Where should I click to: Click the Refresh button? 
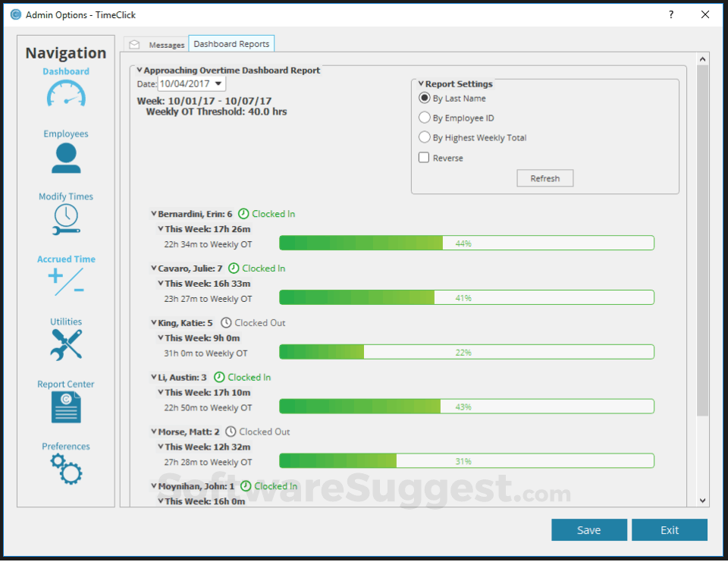(544, 177)
